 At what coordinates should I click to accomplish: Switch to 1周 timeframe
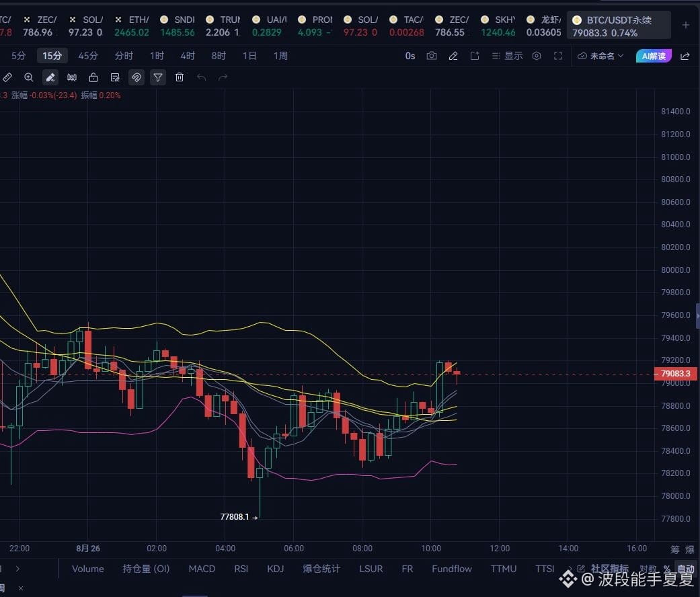click(x=280, y=56)
